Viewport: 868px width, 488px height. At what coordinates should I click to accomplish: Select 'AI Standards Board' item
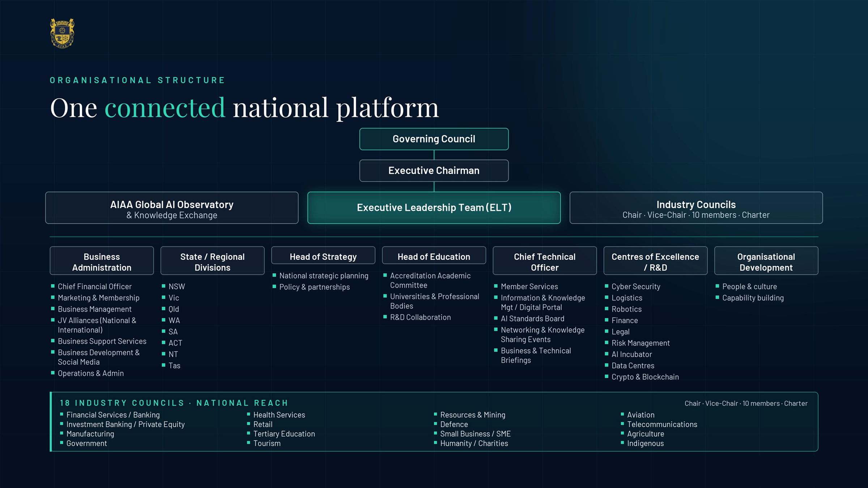click(x=532, y=318)
